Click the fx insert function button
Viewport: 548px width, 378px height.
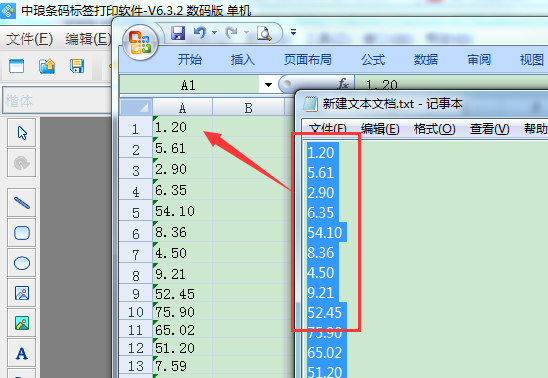pos(343,84)
